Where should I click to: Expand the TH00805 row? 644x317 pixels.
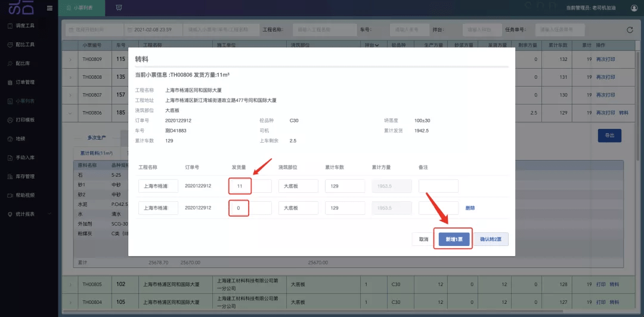[70, 284]
